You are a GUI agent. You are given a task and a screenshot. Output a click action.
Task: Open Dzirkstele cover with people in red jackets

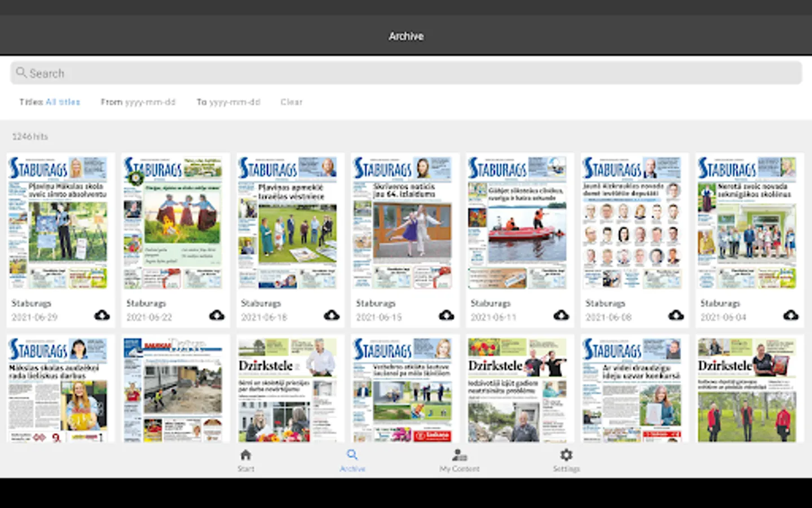tap(747, 389)
